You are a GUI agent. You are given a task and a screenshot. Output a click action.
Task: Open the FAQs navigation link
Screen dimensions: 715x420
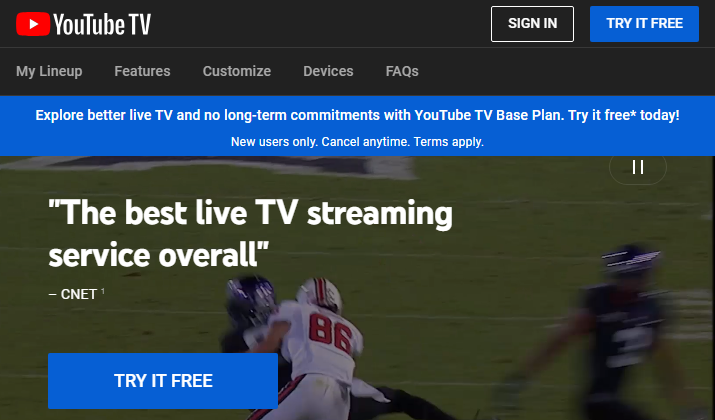402,71
